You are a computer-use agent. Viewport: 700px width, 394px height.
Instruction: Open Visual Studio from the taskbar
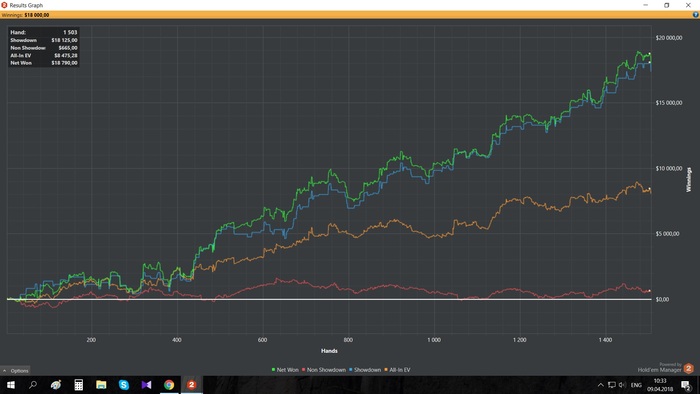tap(146, 385)
